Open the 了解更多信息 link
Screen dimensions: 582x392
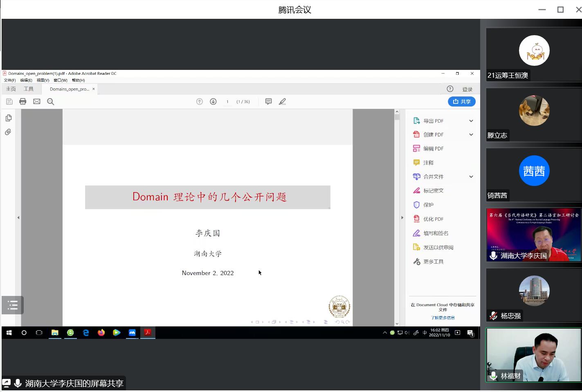[443, 318]
